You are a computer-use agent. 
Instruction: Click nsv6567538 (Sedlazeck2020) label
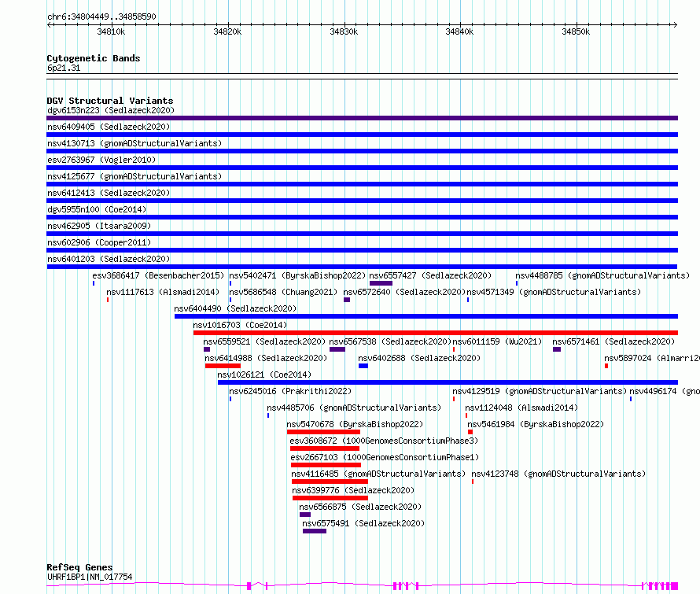pyautogui.click(x=390, y=341)
